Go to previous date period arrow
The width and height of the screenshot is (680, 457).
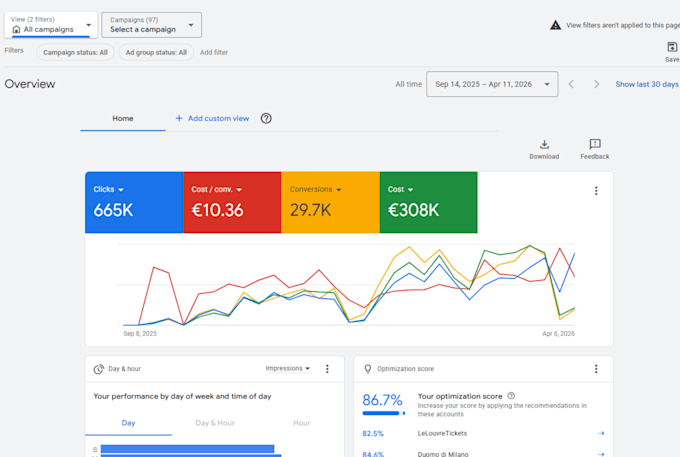[x=571, y=84]
